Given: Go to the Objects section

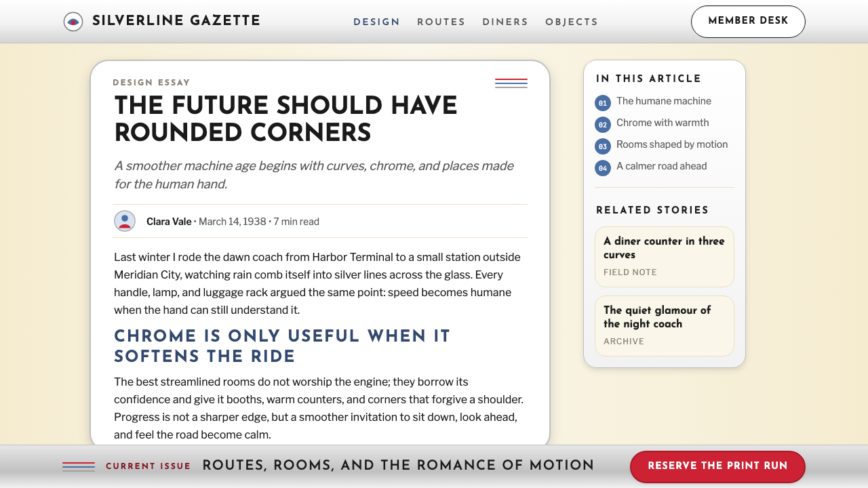Looking at the screenshot, I should click(572, 22).
